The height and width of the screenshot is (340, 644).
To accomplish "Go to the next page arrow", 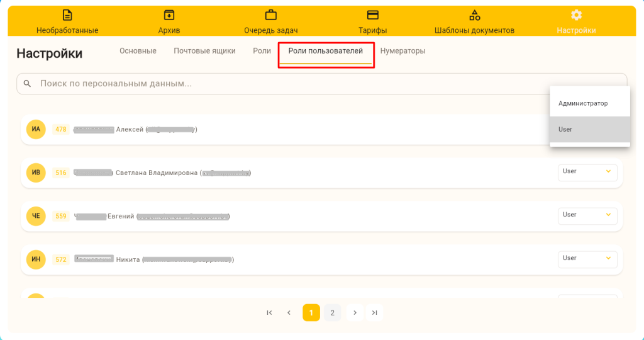I will [355, 312].
